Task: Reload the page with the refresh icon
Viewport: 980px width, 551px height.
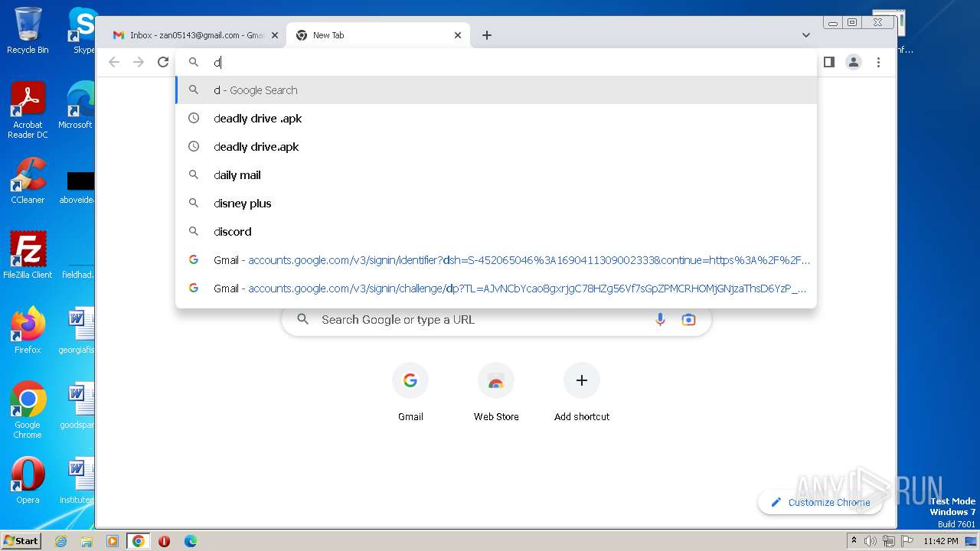Action: click(163, 62)
